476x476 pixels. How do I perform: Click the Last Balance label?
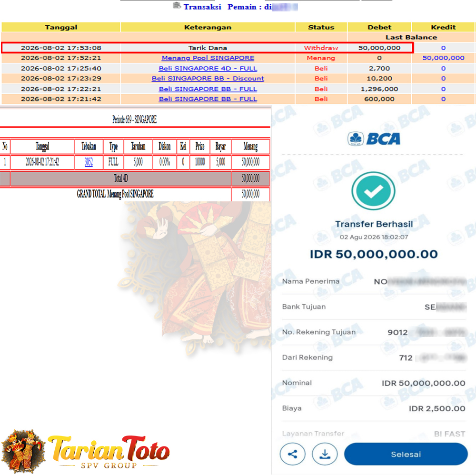[411, 37]
